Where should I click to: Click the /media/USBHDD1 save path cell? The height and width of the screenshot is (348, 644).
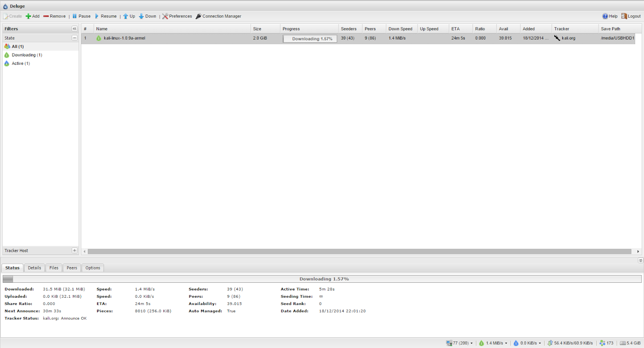617,38
